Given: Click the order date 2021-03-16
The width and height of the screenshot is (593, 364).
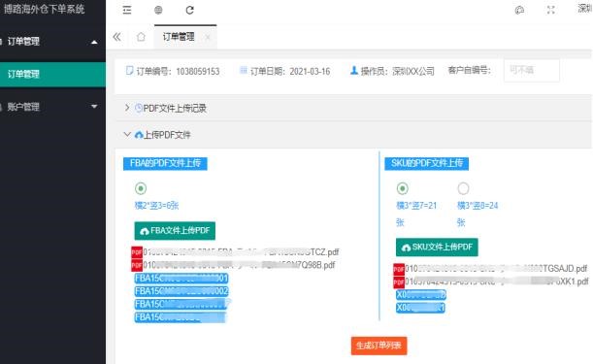Looking at the screenshot, I should [310, 72].
